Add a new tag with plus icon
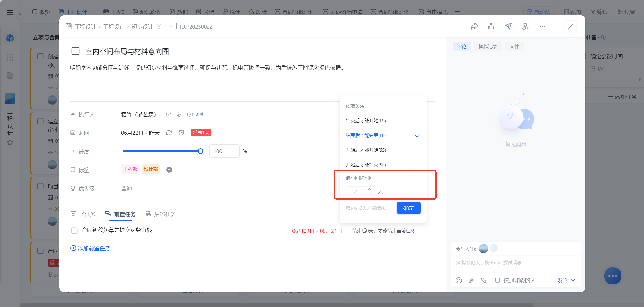Screen dimensions: 644x307 pos(169,169)
